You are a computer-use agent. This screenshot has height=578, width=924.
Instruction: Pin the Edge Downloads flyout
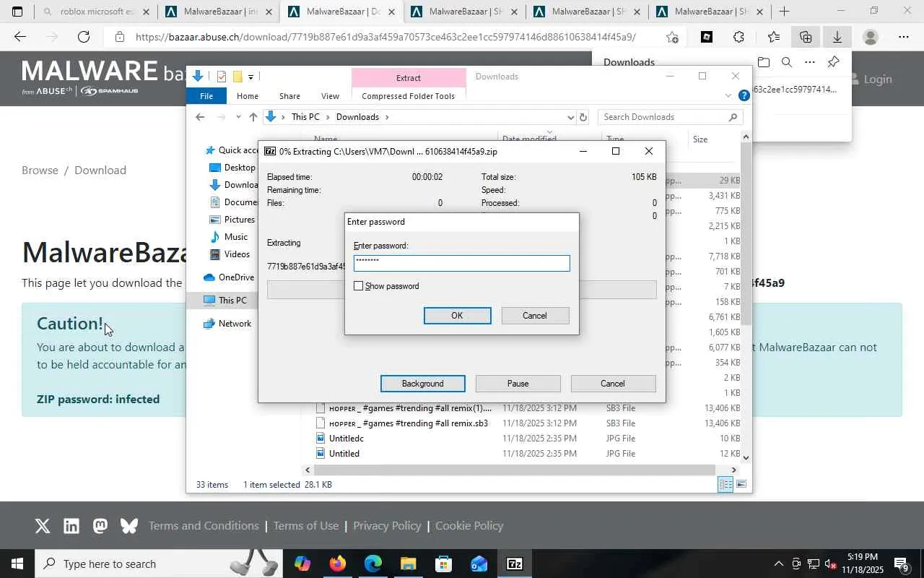(833, 62)
